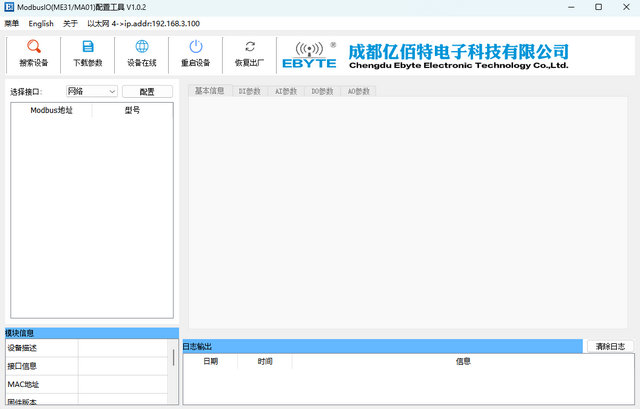The image size is (640, 409).
Task: Click the Download Parameters (下载参数) icon
Action: (x=88, y=47)
